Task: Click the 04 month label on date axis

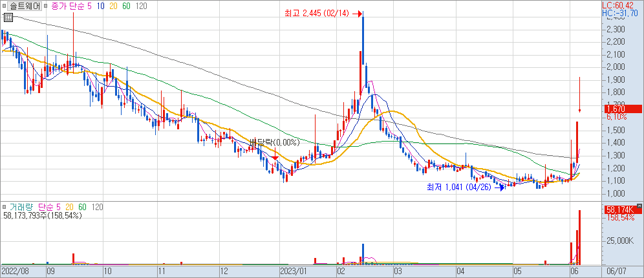Action: click(x=460, y=272)
